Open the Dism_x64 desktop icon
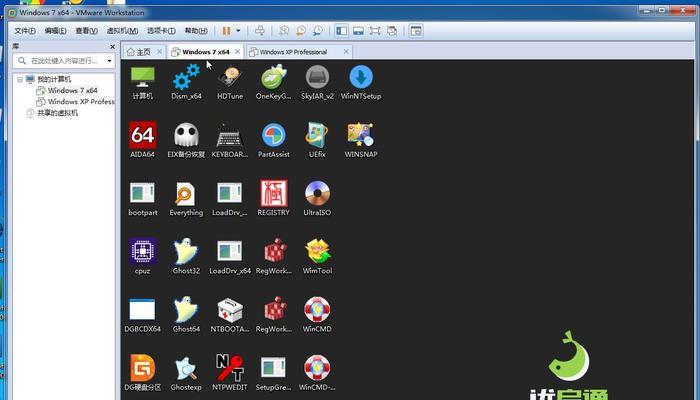This screenshot has height=400, width=700. pos(186,83)
